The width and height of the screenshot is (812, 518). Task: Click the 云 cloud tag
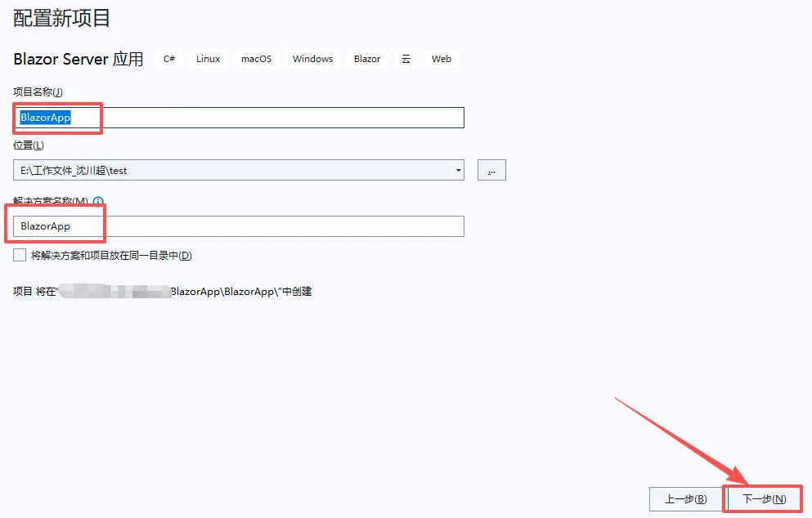pos(406,59)
